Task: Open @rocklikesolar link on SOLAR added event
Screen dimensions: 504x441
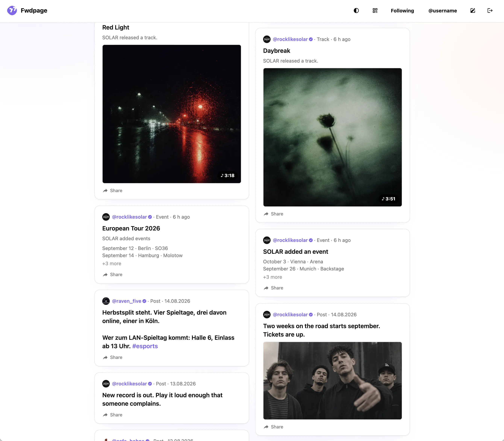Action: click(x=290, y=240)
